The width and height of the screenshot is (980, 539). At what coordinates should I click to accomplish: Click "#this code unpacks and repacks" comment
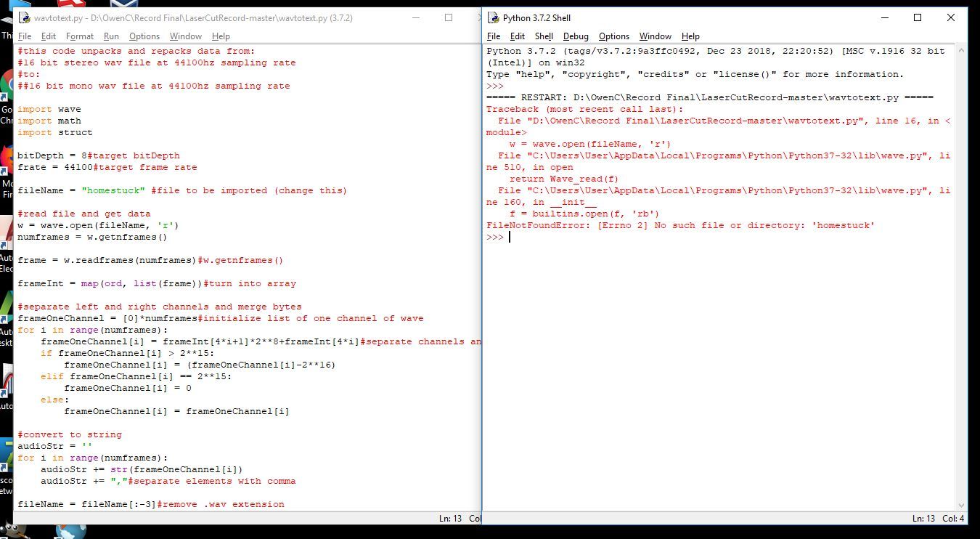(136, 52)
